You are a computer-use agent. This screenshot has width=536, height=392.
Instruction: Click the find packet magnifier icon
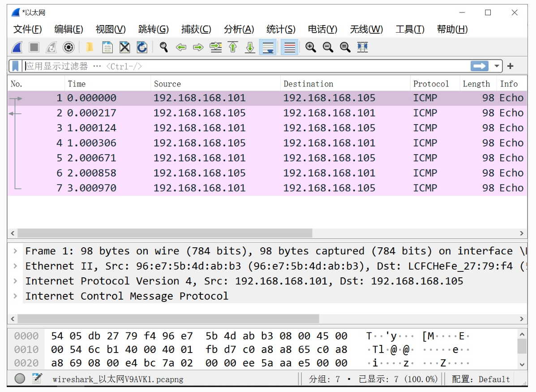click(164, 47)
